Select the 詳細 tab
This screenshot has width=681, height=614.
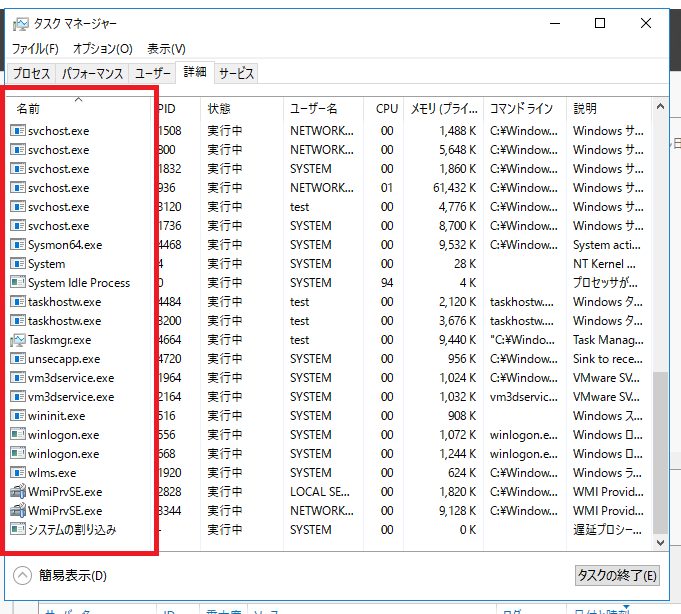pos(195,72)
